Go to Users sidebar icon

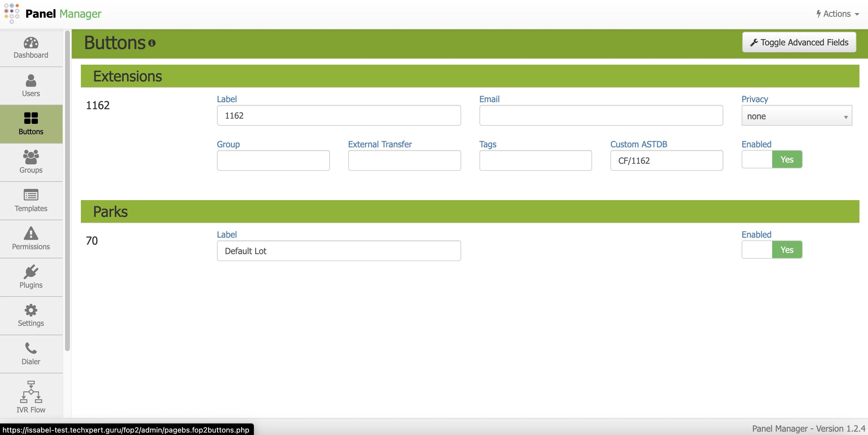point(31,81)
